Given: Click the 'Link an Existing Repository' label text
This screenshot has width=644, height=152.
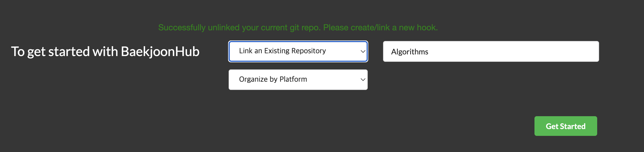Looking at the screenshot, I should point(282,51).
